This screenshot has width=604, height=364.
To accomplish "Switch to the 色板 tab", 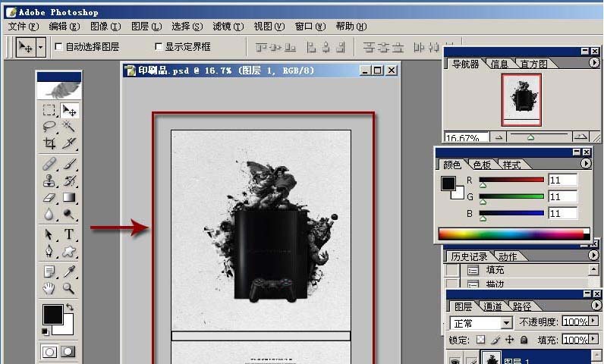I will click(482, 165).
